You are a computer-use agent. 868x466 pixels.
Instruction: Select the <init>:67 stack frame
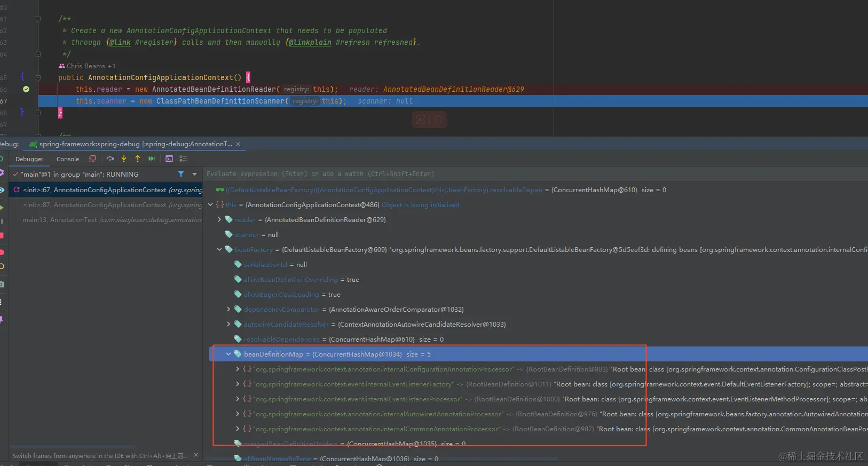(106, 189)
